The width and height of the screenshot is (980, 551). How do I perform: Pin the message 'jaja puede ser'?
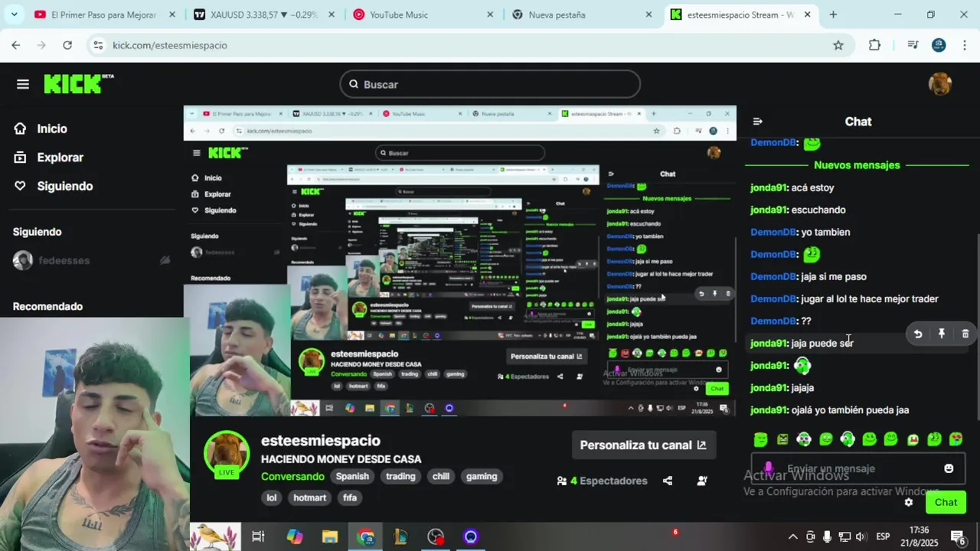click(942, 334)
